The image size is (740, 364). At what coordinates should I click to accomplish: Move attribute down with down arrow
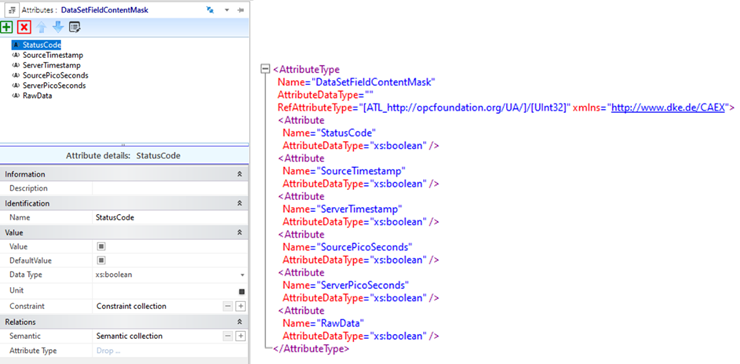(x=58, y=27)
